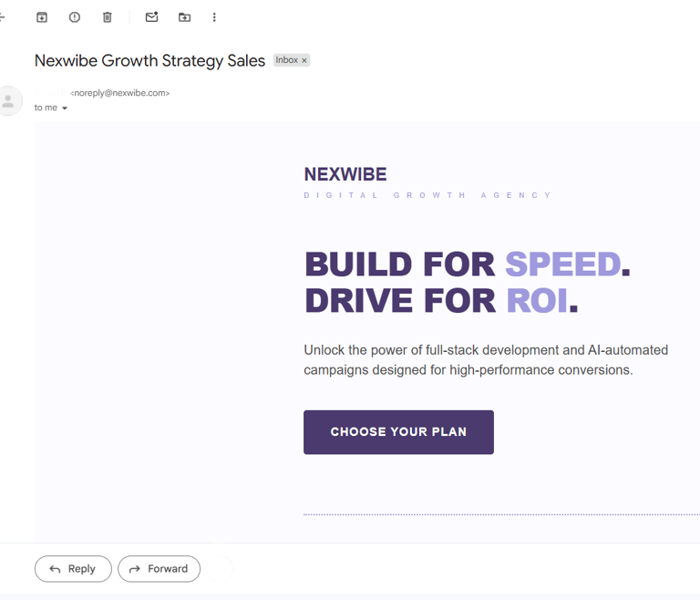Open the three-dot More options menu
Viewport: 700px width, 600px height.
tap(214, 17)
